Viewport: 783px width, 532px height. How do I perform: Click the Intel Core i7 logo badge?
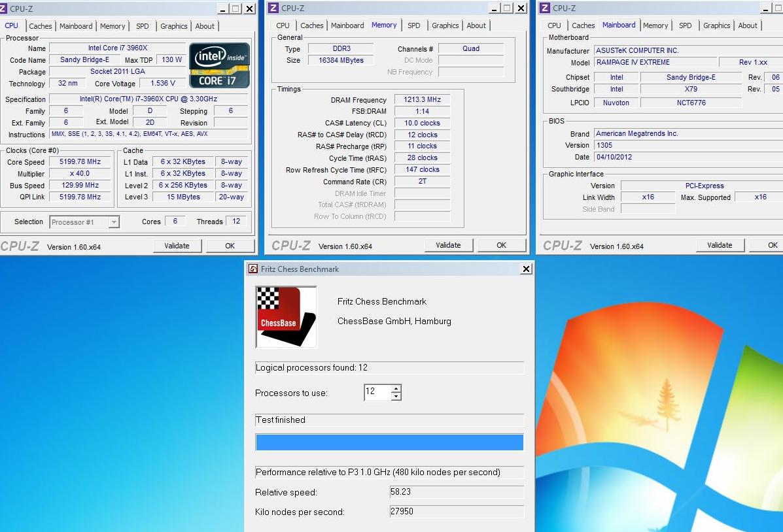219,65
